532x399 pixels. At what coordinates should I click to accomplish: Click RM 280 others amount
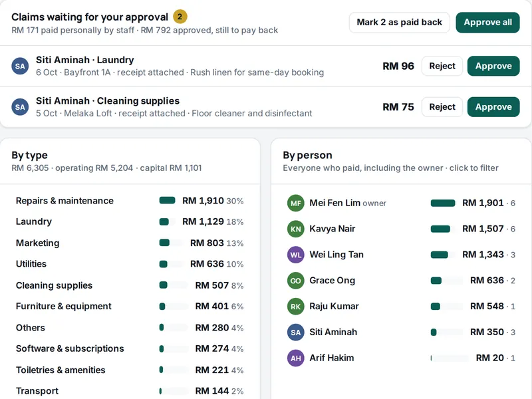[x=212, y=328]
